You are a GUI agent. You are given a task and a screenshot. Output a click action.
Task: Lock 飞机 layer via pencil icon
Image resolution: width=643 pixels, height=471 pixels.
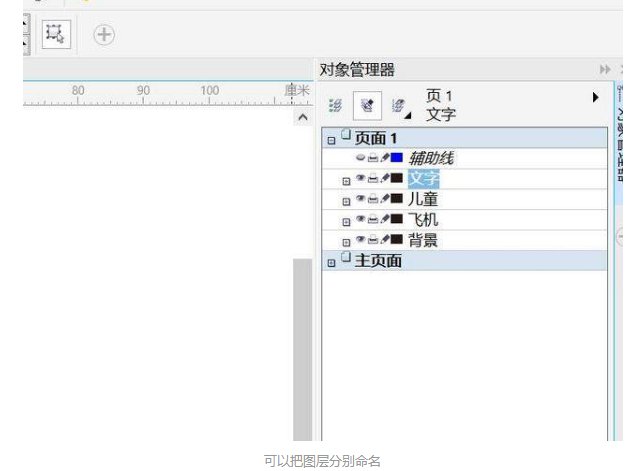(385, 219)
